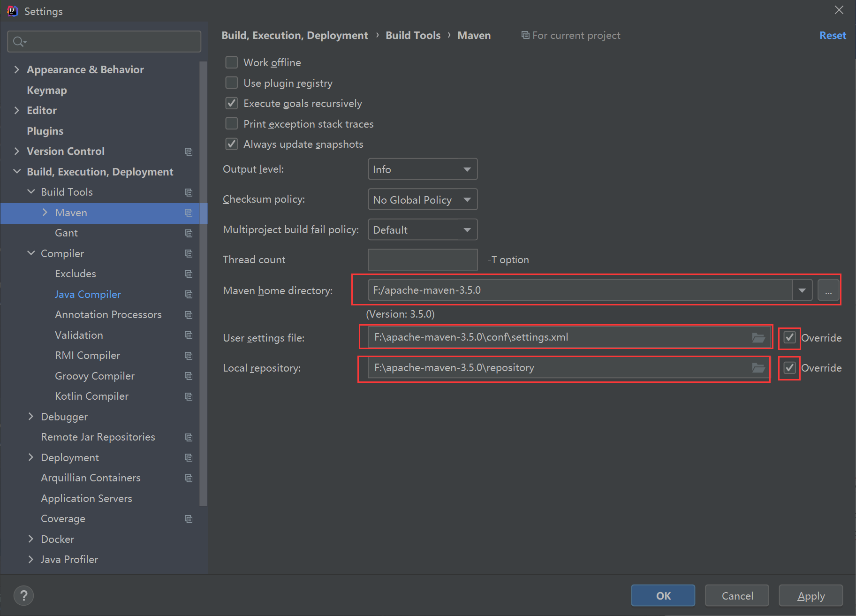856x616 pixels.
Task: Select Gant under Build Tools
Action: pyautogui.click(x=66, y=233)
